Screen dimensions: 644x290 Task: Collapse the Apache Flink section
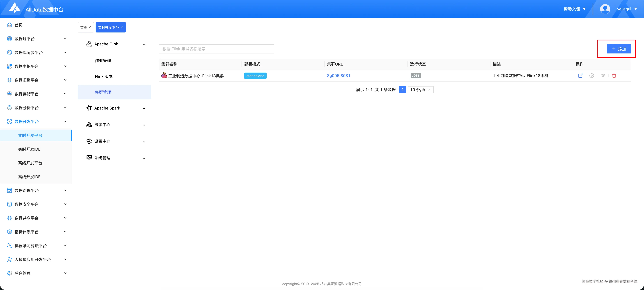(144, 44)
